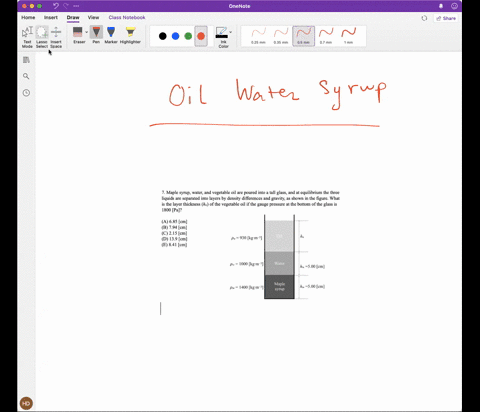Screen dimensions: 480x412
Task: Pick the red ink color swatch
Action: click(201, 36)
